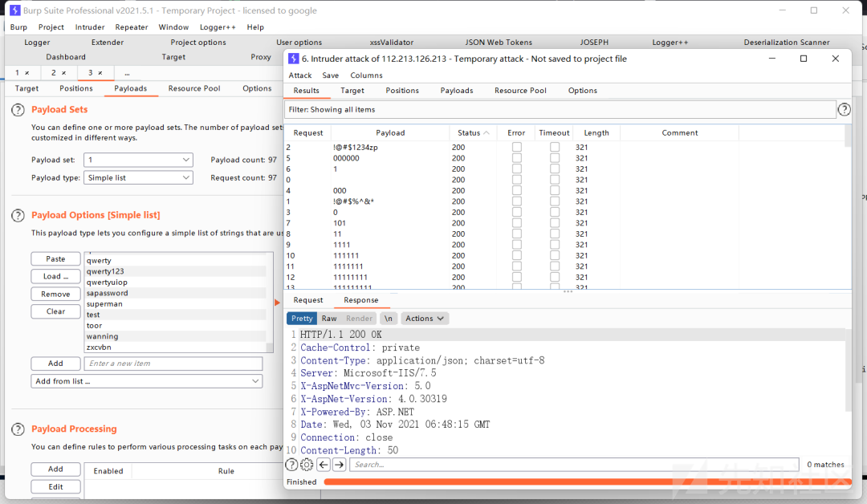Screen dimensions: 867x504
Task: Open new Intruder tab via ellipsis
Action: pyautogui.click(x=127, y=73)
